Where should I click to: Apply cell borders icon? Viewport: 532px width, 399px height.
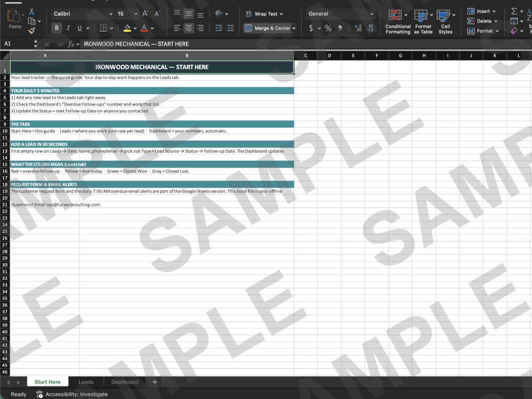pyautogui.click(x=104, y=28)
